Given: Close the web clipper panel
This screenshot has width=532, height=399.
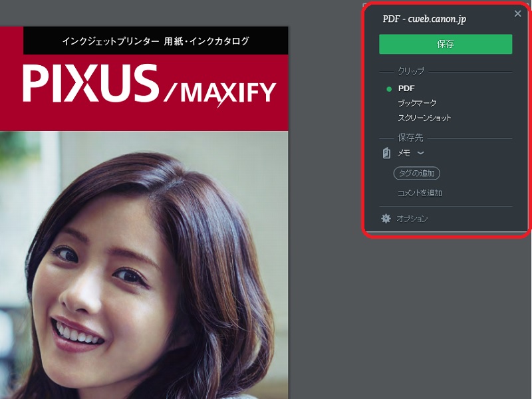Looking at the screenshot, I should tap(518, 13).
